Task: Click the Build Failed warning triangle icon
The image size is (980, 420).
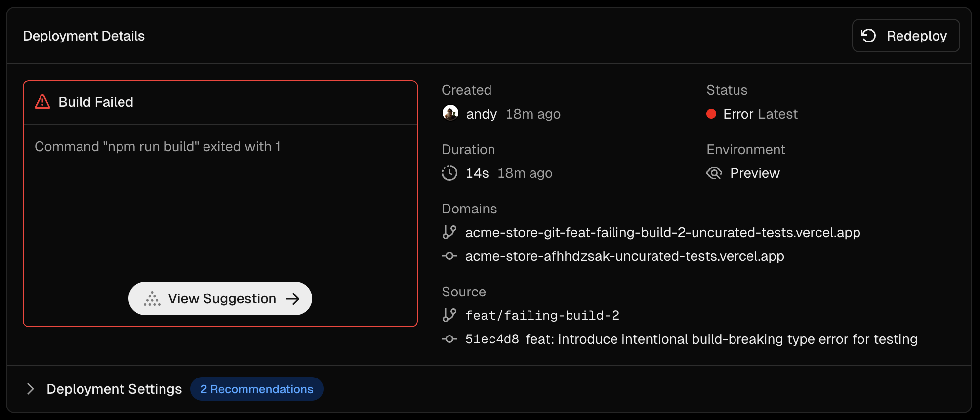Action: tap(42, 102)
